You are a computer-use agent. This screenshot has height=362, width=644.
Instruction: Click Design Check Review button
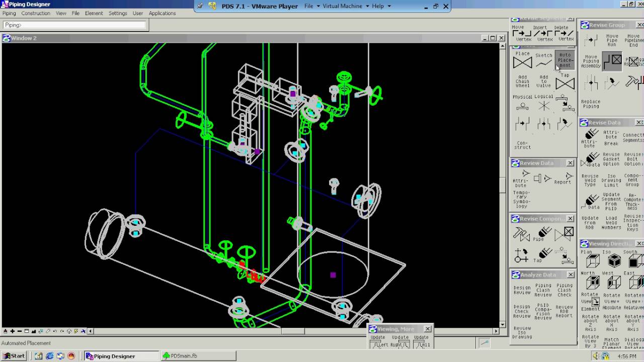click(522, 311)
